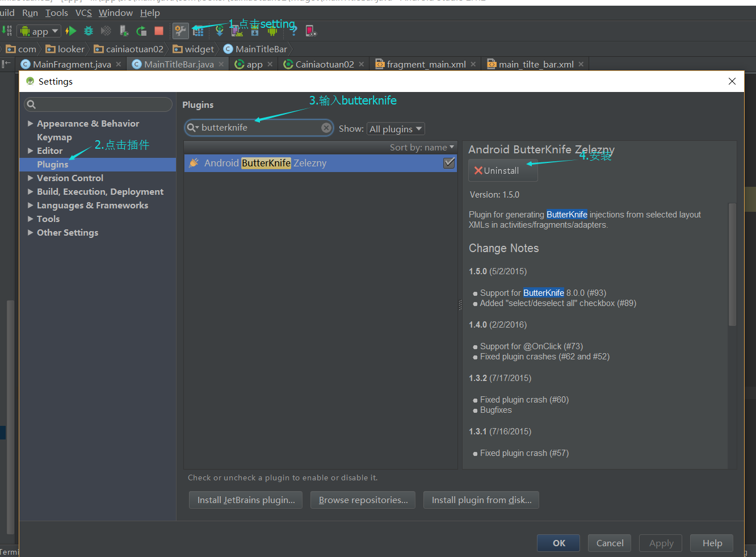Expand the Tools settings node
This screenshot has width=756, height=557.
coord(31,219)
